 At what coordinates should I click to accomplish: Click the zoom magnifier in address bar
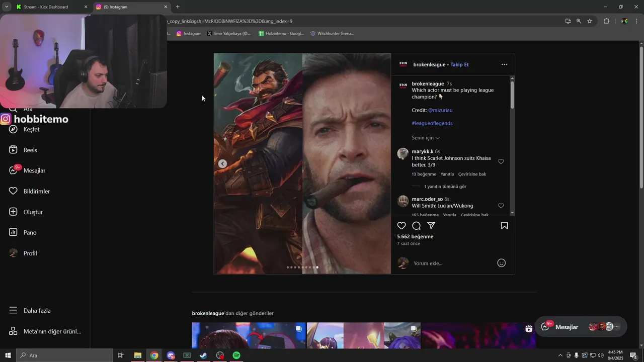579,21
